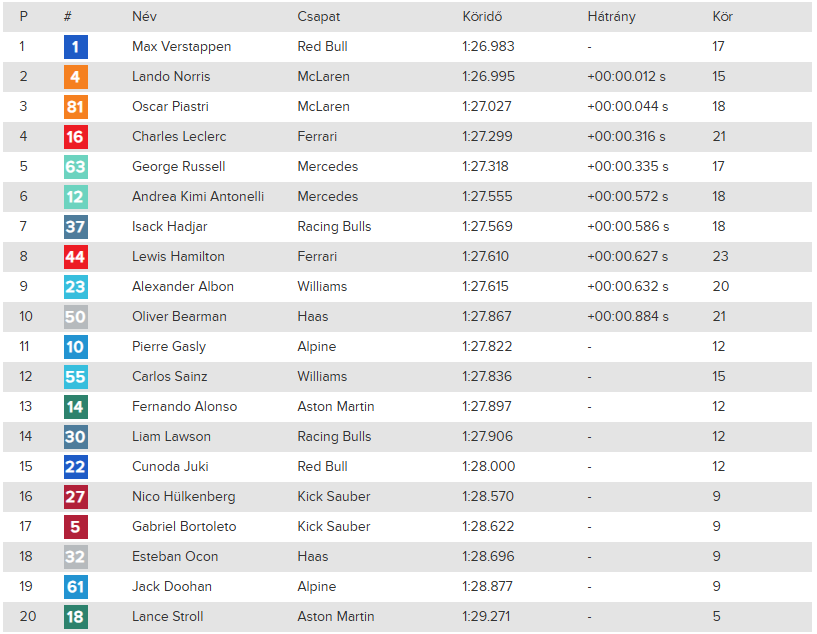Click the dark red number 27 badge

(x=75, y=497)
